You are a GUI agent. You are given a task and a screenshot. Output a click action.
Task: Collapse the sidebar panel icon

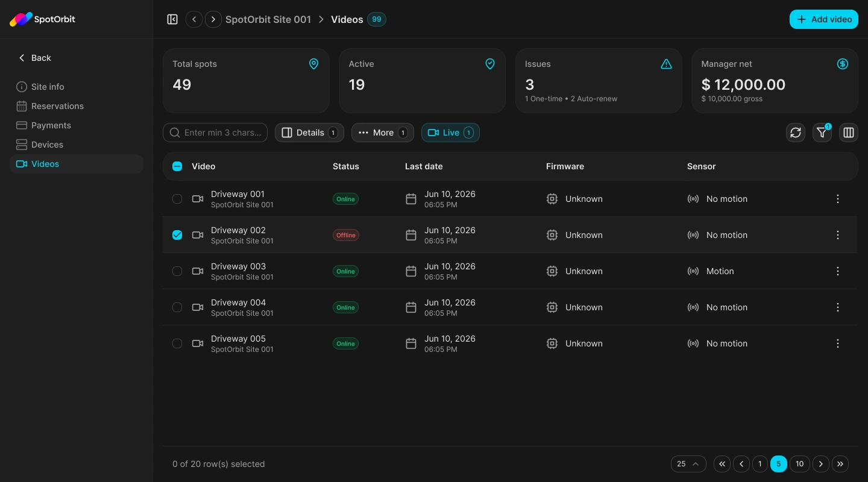click(172, 19)
